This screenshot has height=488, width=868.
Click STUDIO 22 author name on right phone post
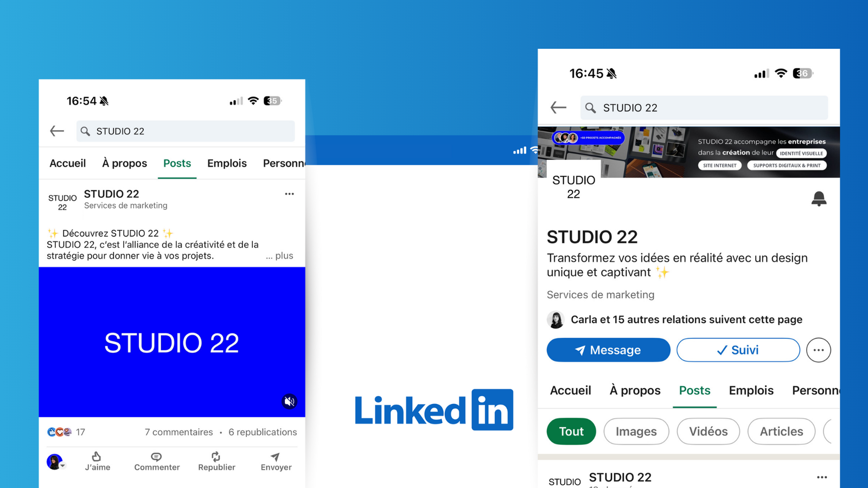(x=620, y=477)
